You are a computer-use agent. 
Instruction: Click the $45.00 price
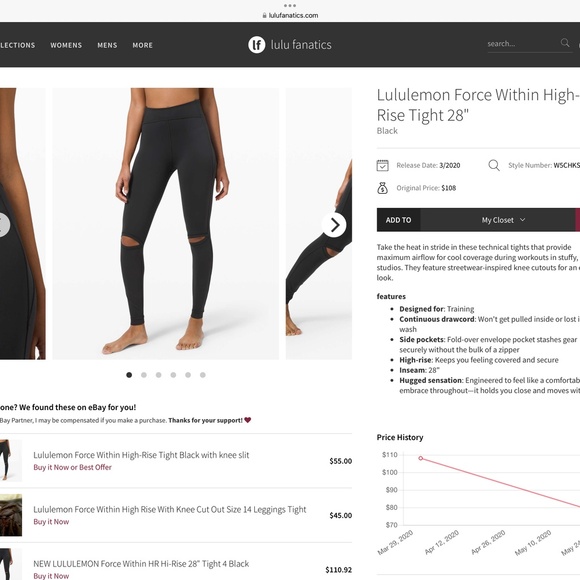point(341,515)
